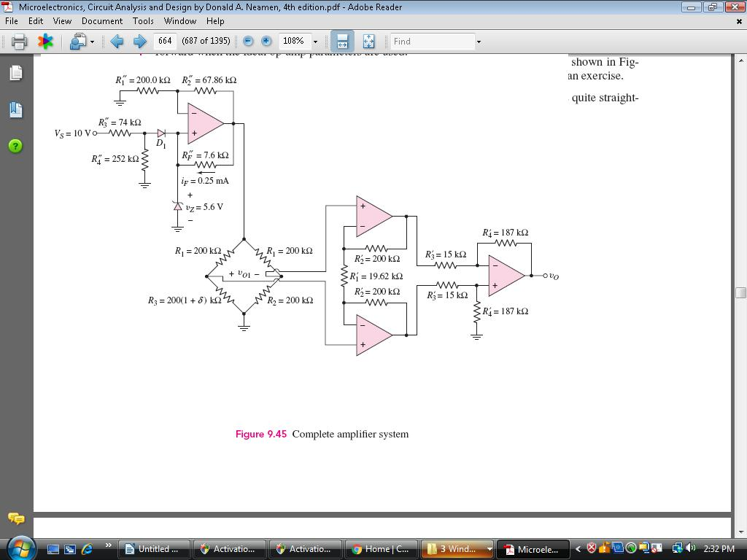Viewport: 747px width, 560px height.
Task: Open the View menu
Action: (x=62, y=21)
